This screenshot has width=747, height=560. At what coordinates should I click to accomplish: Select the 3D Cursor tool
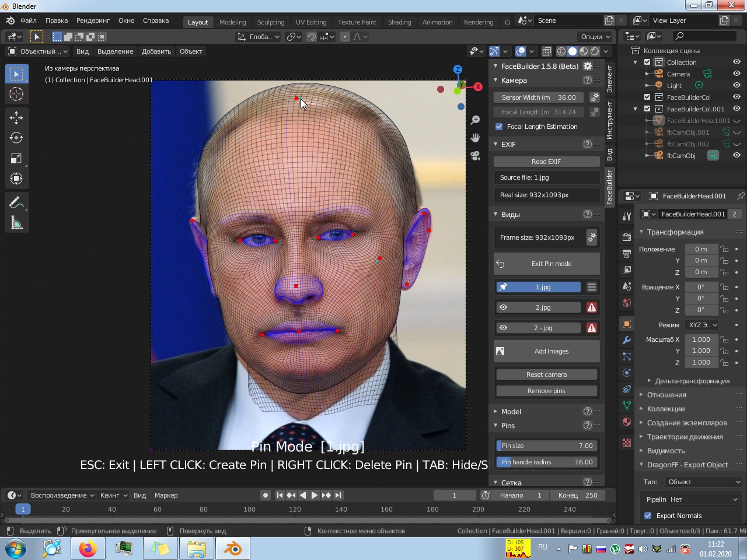click(x=16, y=94)
